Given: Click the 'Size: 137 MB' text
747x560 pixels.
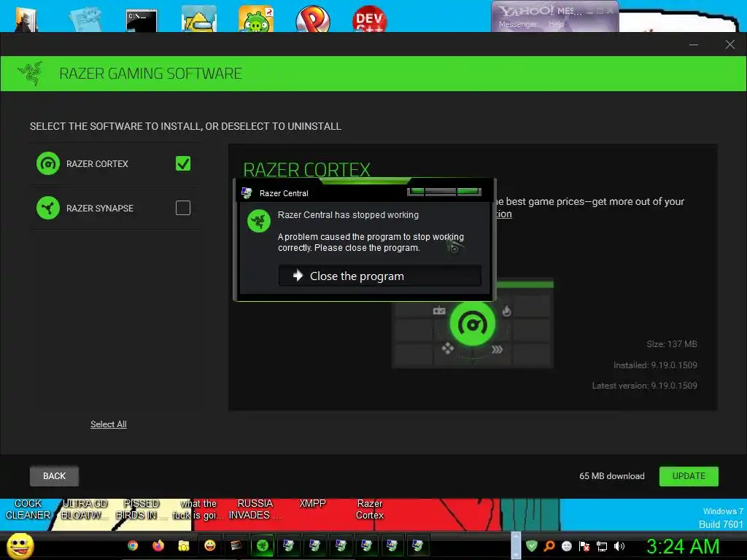Looking at the screenshot, I should click(672, 344).
